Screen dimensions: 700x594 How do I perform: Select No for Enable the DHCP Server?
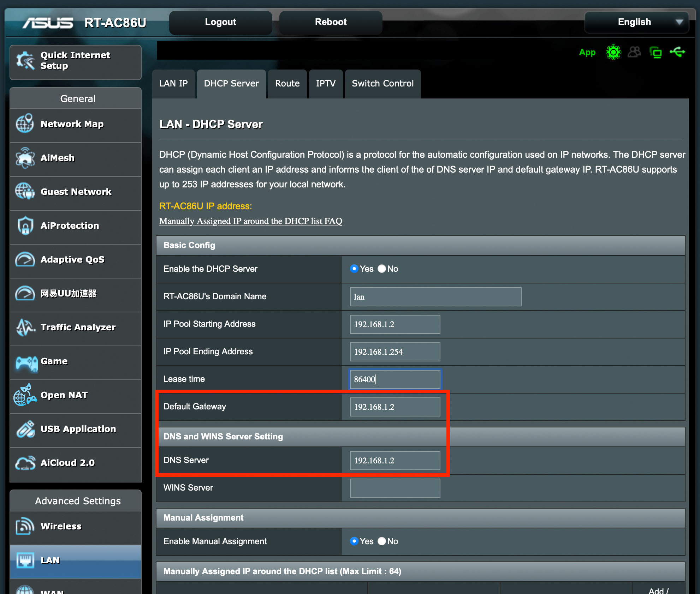click(x=382, y=269)
